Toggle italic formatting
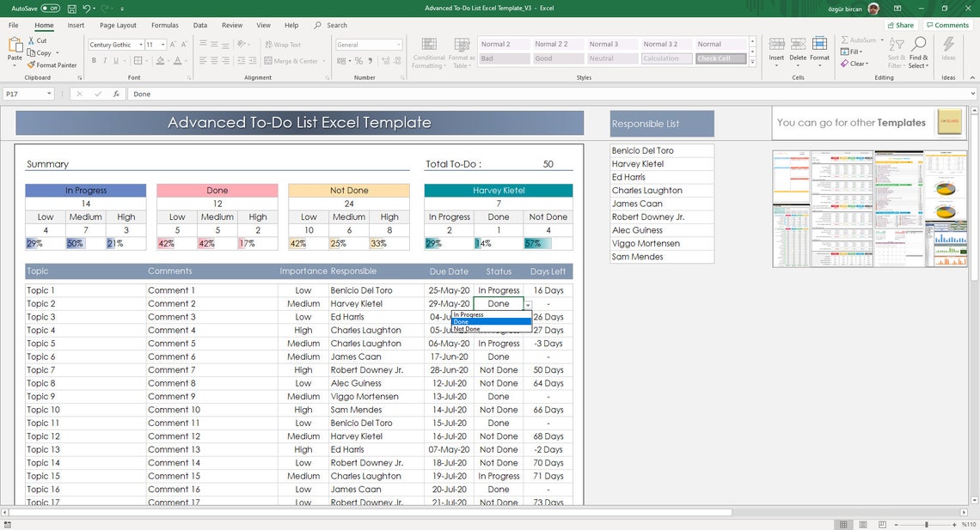The height and width of the screenshot is (530, 980). 104,60
